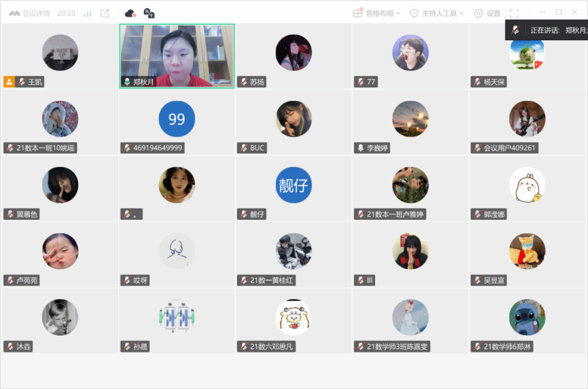Click the host badge icon beside 王凯
The height and width of the screenshot is (389, 588).
click(9, 82)
